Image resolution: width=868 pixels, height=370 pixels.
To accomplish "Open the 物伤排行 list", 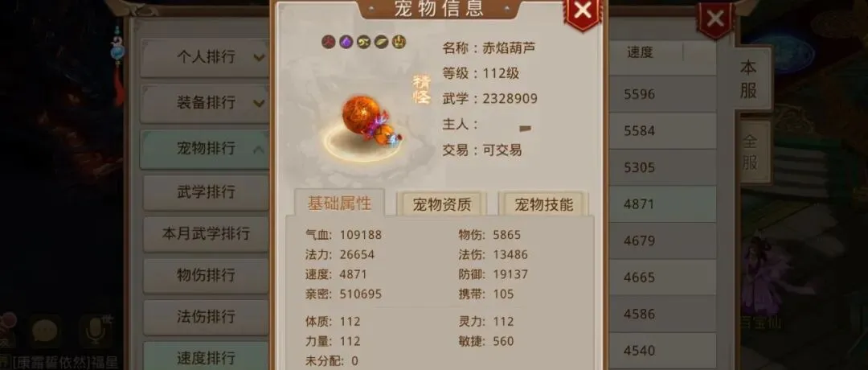I will [x=206, y=275].
